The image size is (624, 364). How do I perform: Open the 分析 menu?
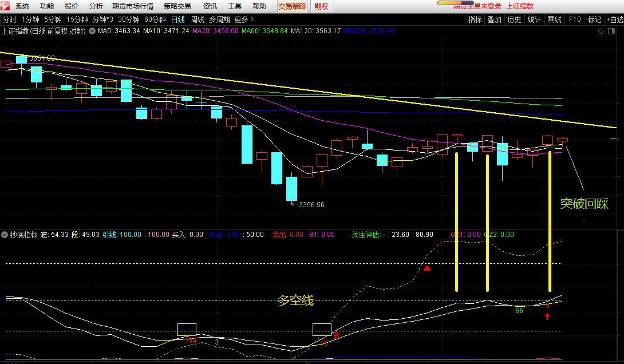(96, 6)
